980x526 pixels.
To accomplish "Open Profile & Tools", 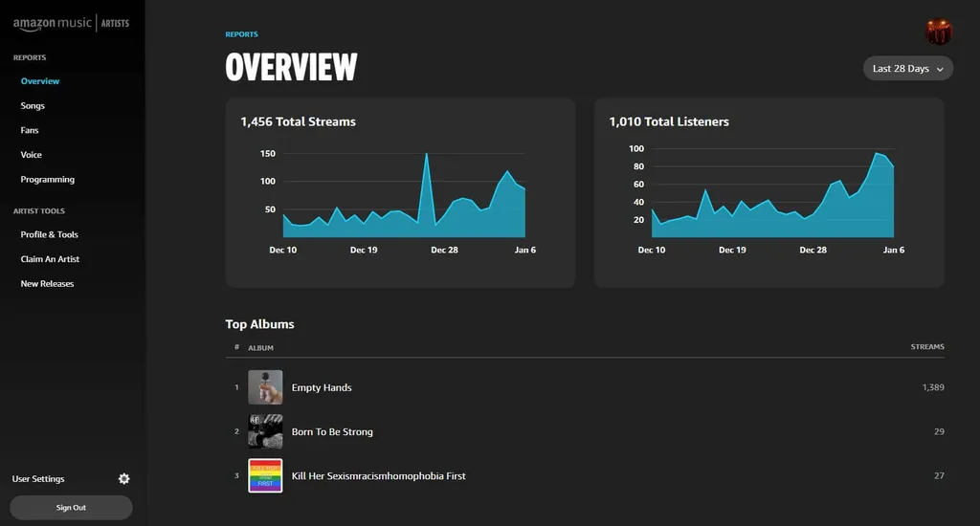I will tap(50, 234).
